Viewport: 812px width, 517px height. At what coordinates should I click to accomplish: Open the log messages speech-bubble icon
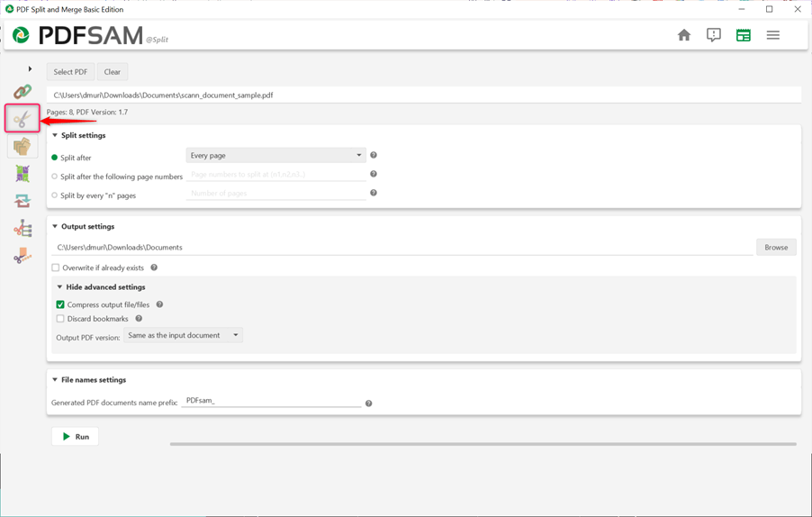pyautogui.click(x=714, y=35)
